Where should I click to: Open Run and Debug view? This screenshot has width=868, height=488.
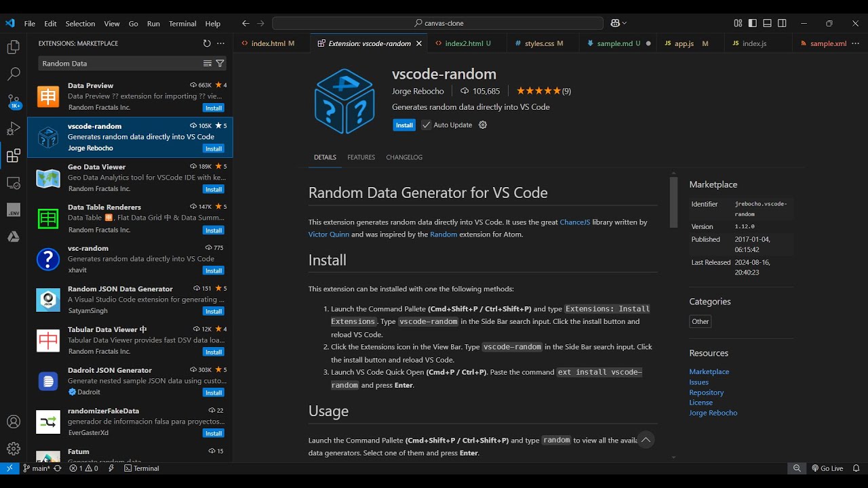[x=13, y=129]
